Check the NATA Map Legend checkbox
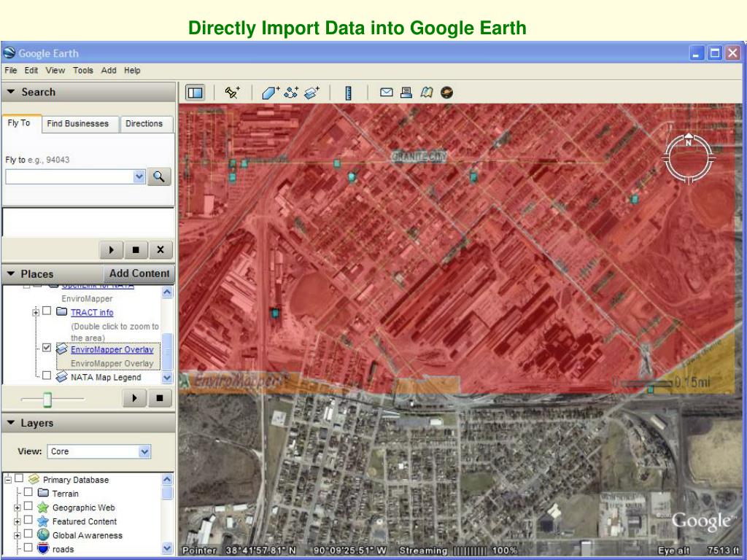 [x=47, y=376]
